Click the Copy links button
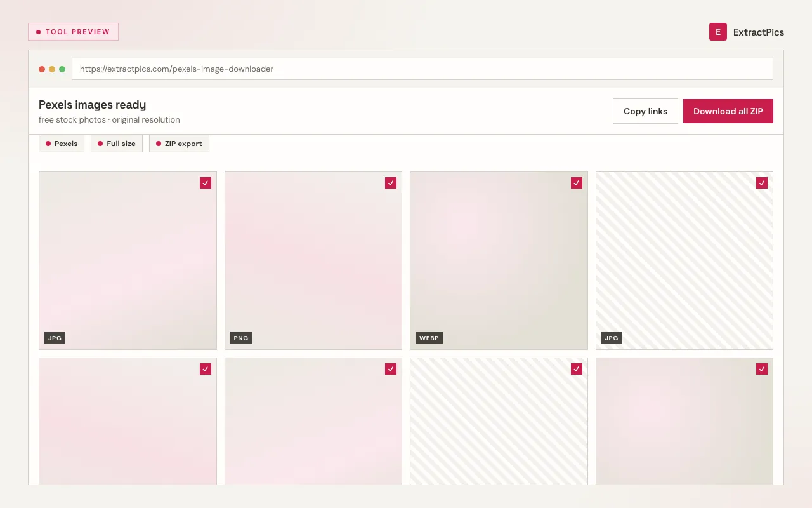This screenshot has height=508, width=812. [x=645, y=111]
